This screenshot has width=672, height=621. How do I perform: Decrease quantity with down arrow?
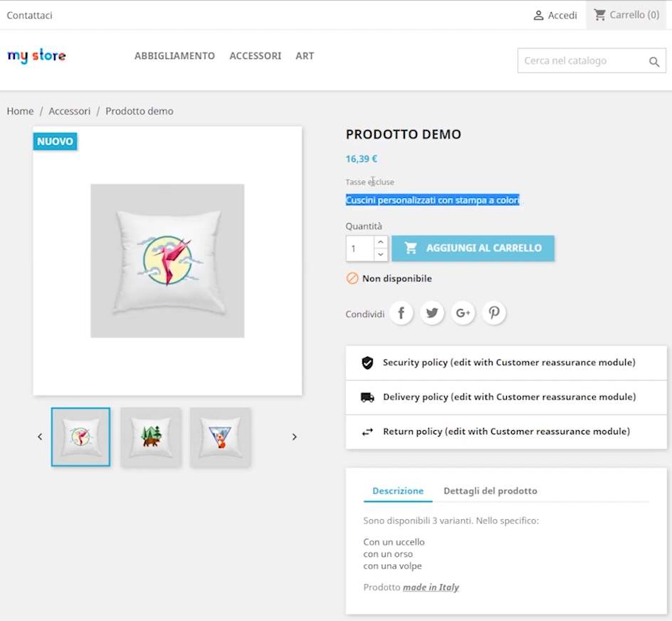click(x=380, y=254)
